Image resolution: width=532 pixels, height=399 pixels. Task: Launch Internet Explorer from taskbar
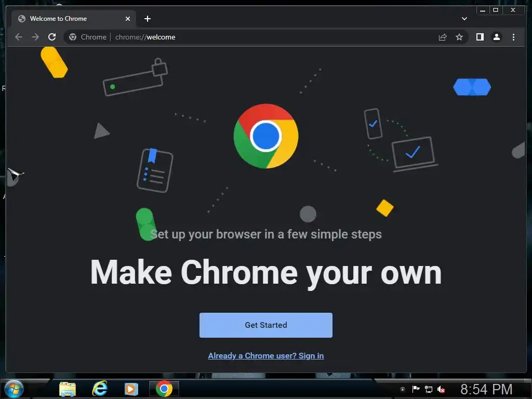100,389
